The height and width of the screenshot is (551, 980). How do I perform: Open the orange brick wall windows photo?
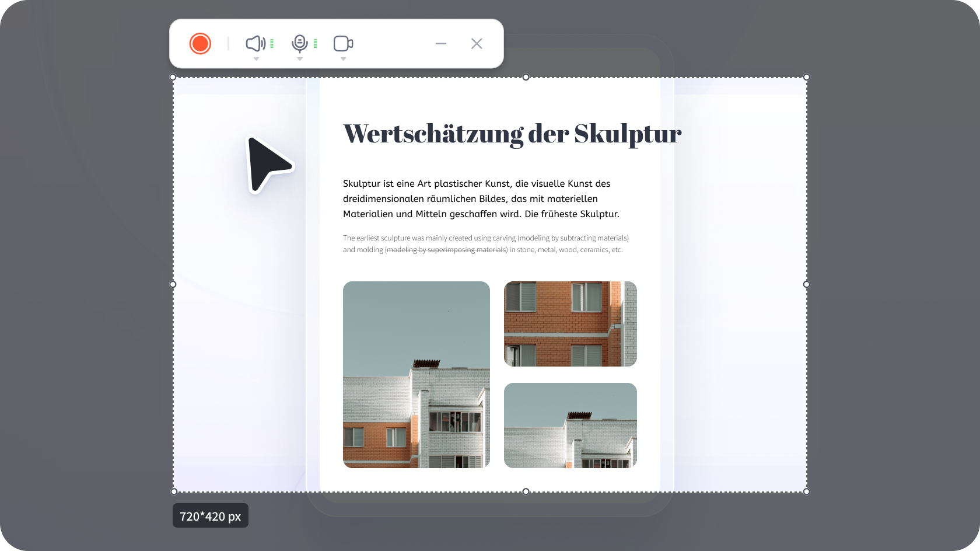(570, 324)
